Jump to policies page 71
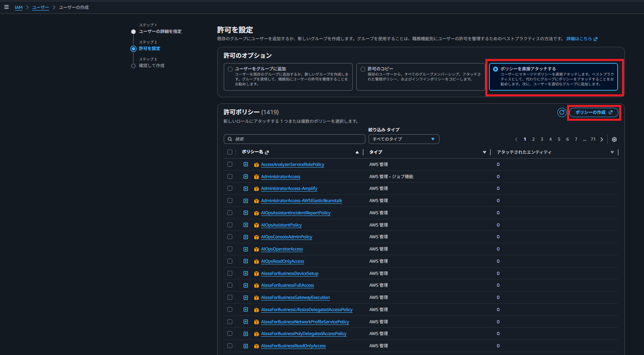The image size is (644, 355). [593, 139]
